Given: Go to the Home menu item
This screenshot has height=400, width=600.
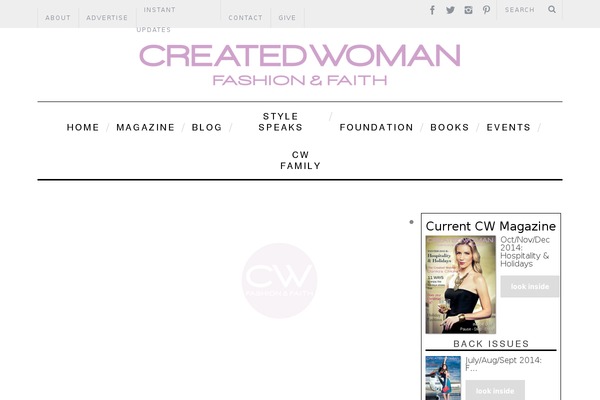Looking at the screenshot, I should pyautogui.click(x=83, y=127).
